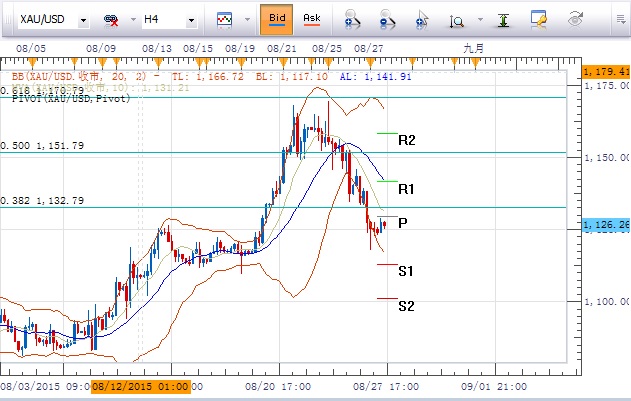Click the red S1 pivot line

point(387,265)
